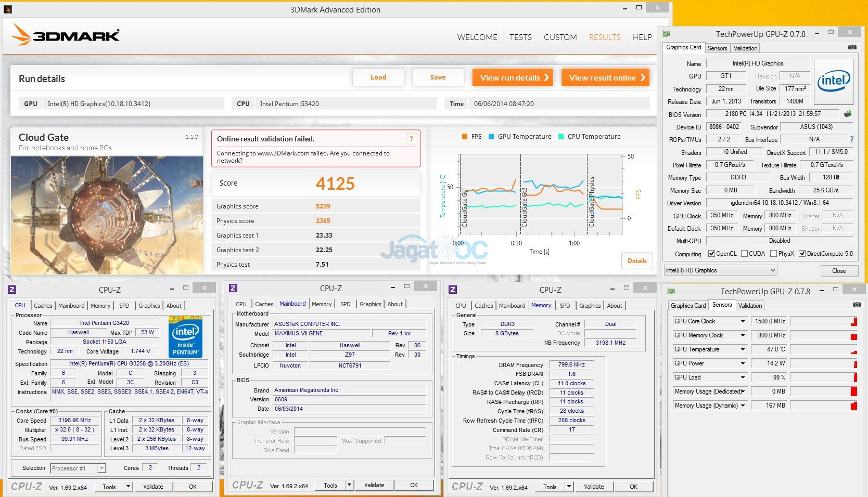This screenshot has width=868, height=497.
Task: Expand the GPU Core Clock sensor dropdown
Action: [743, 321]
